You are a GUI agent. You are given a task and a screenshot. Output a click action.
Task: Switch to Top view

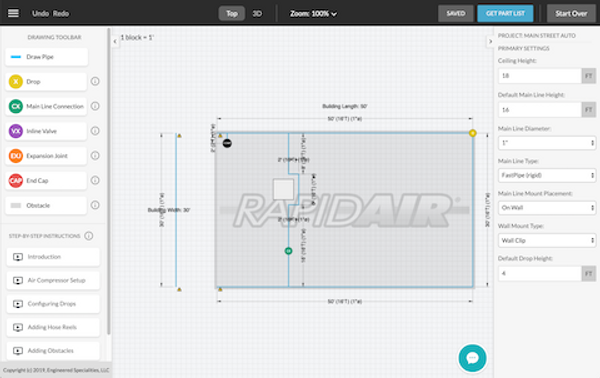pyautogui.click(x=232, y=13)
